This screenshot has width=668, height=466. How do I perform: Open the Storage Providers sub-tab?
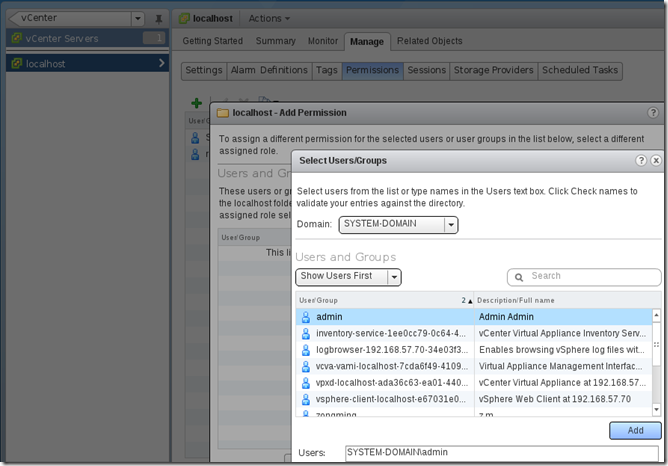tap(493, 70)
